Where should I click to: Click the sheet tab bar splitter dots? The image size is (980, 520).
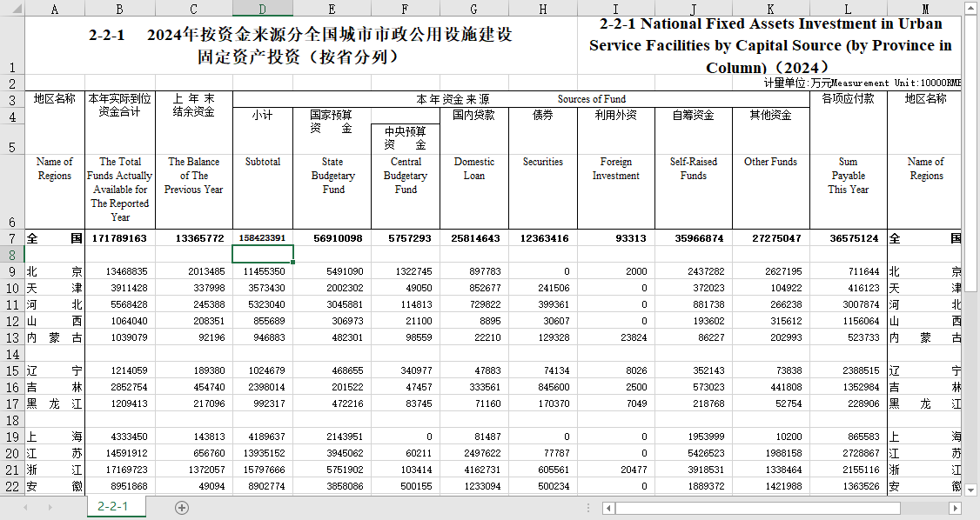[x=588, y=508]
